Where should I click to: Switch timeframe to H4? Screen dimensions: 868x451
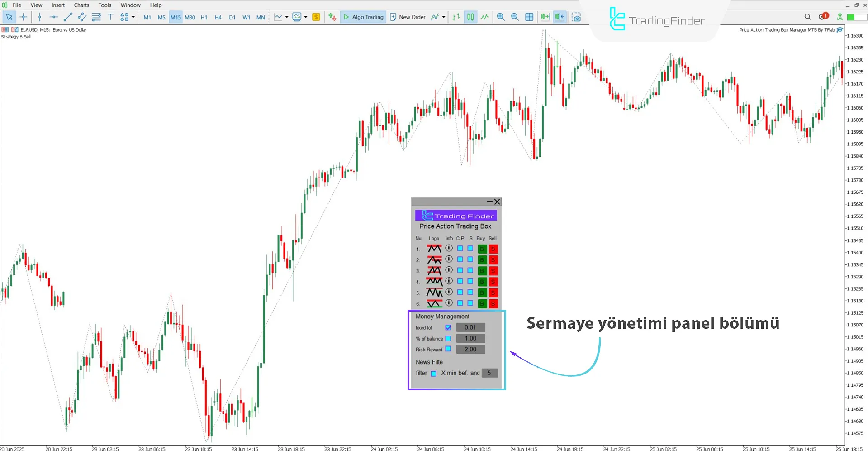(218, 17)
